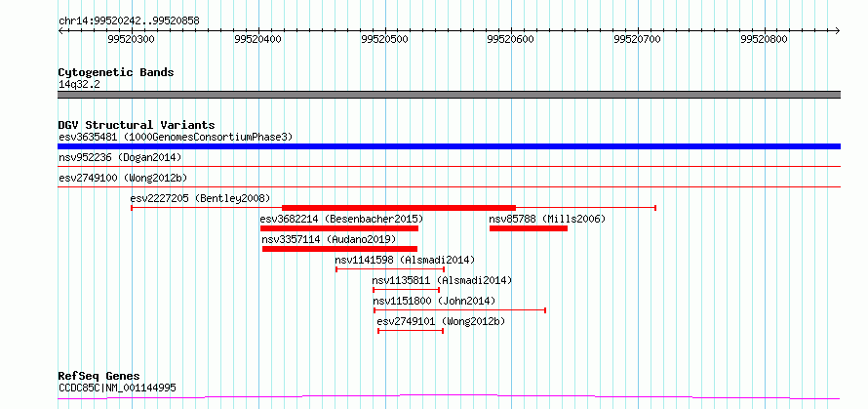The height and width of the screenshot is (409, 868).
Task: Click ruler position 99520700
Action: click(638, 39)
